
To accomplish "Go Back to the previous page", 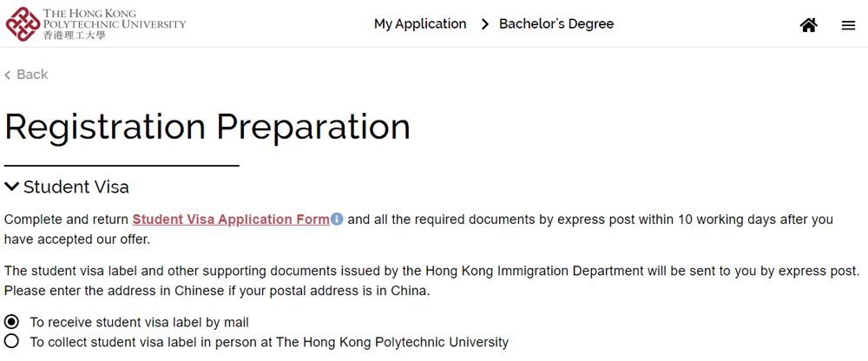I will tap(32, 75).
